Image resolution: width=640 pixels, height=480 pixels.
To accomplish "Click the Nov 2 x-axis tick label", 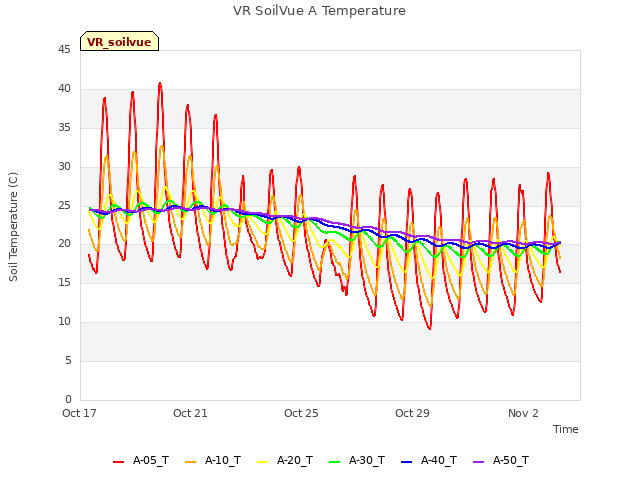I will (x=523, y=413).
